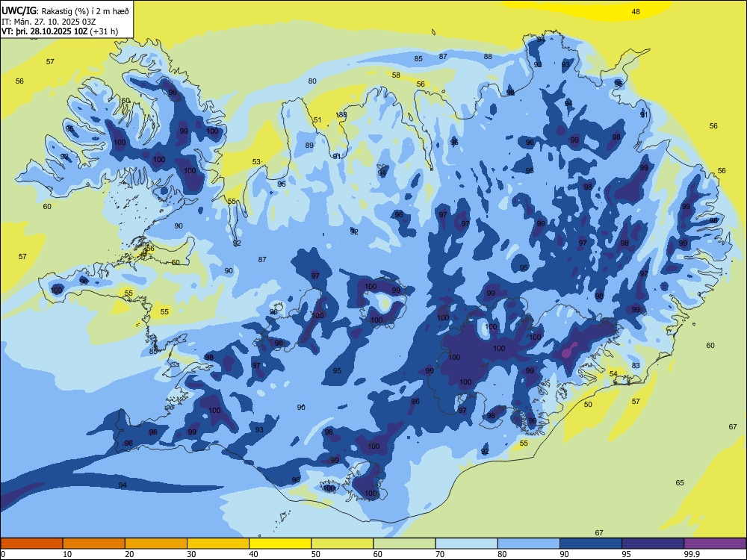Viewport: 747px width, 560px height.
Task: Click the humidity value '53' on the map
Action: coord(256,162)
